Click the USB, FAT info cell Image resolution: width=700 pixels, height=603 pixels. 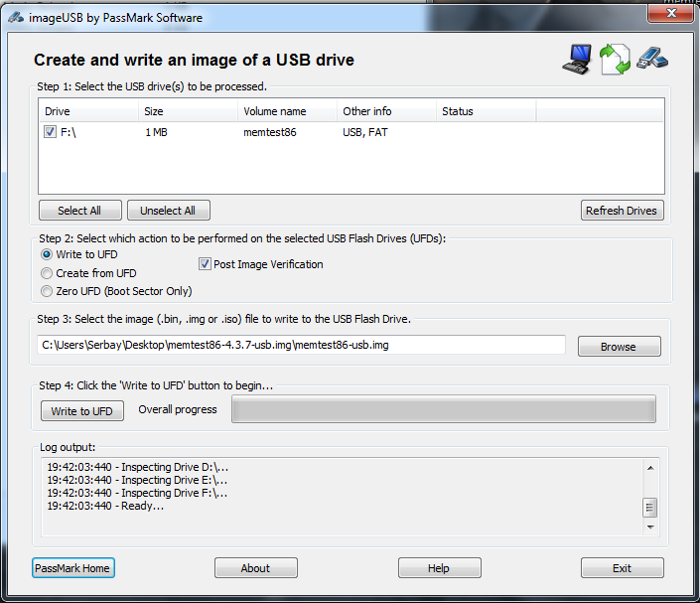365,132
